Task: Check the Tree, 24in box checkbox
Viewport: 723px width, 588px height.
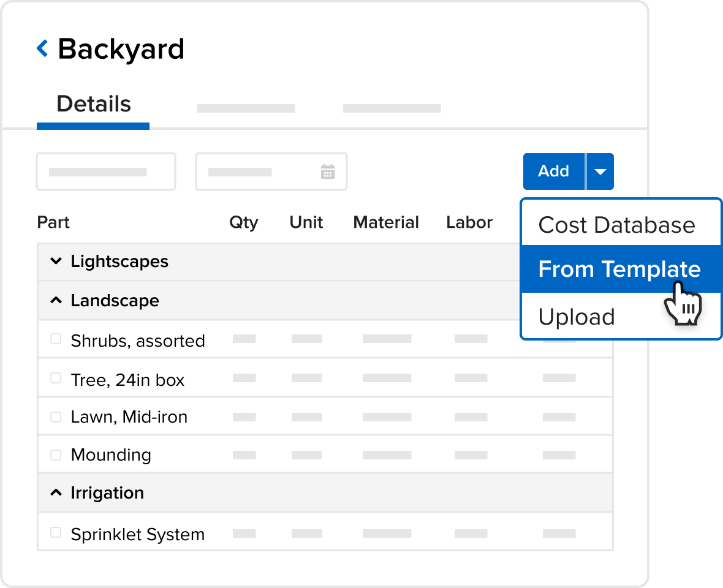Action: 56,379
